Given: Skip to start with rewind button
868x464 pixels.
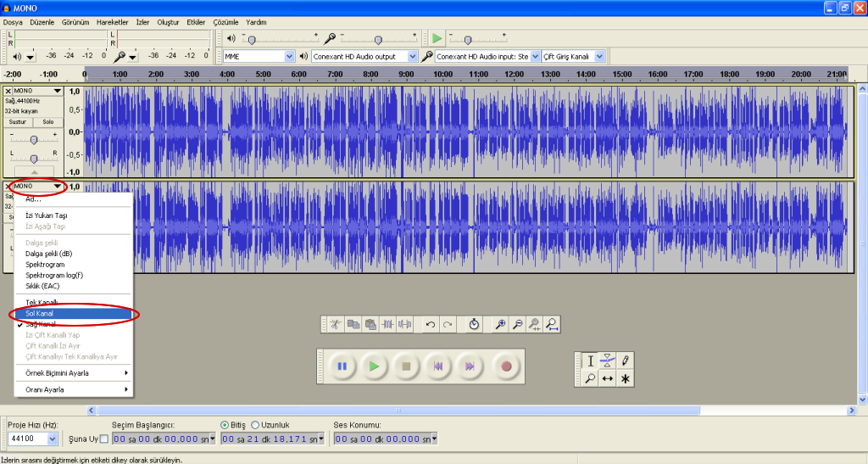Looking at the screenshot, I should point(438,366).
